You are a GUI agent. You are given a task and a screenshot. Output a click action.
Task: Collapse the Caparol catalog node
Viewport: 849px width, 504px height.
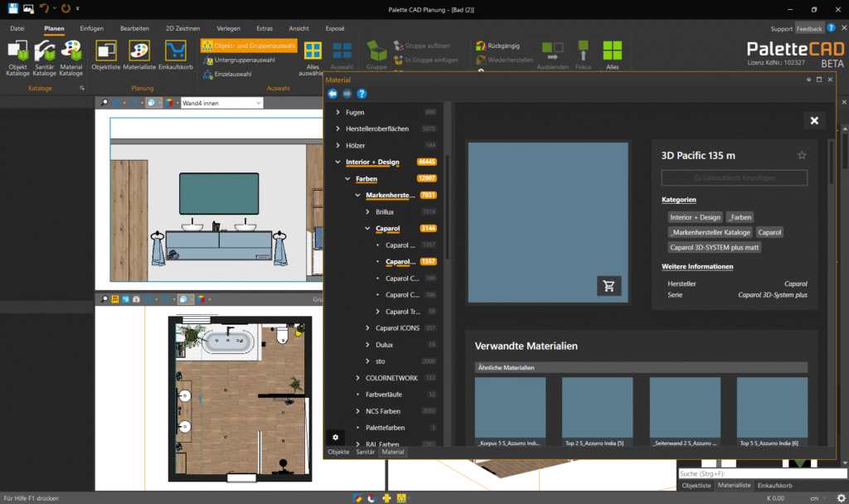(x=368, y=227)
